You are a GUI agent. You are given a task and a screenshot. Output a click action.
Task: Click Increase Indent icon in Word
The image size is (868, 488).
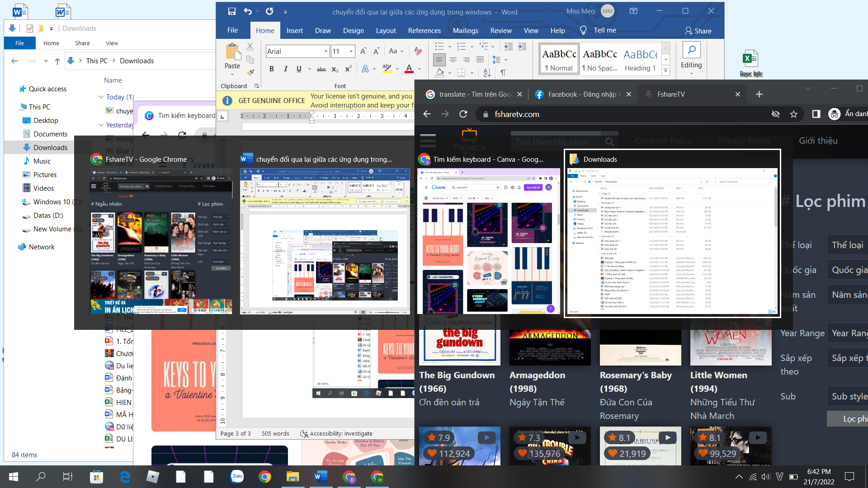pos(522,47)
